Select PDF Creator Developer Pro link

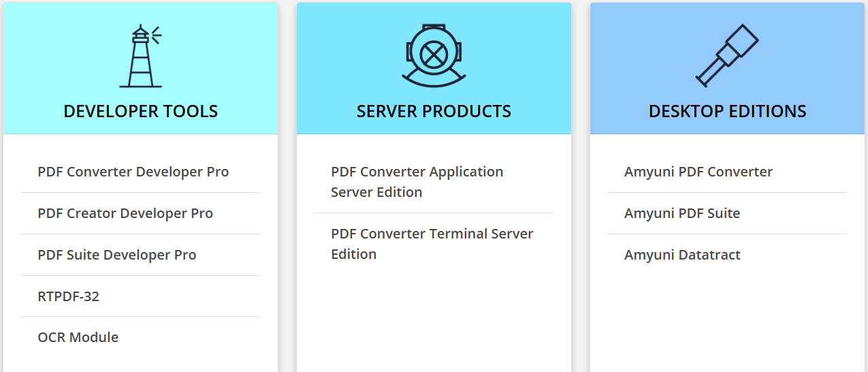coord(125,213)
